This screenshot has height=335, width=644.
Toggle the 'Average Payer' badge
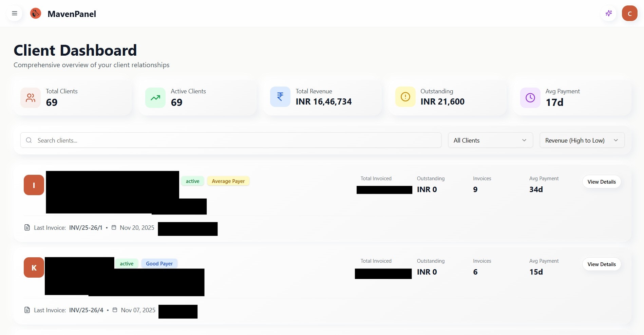(228, 181)
